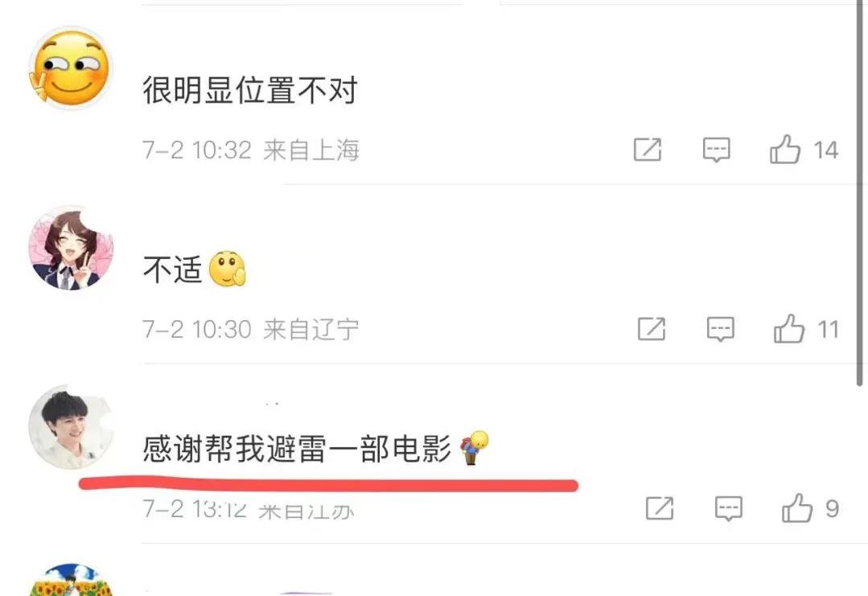The height and width of the screenshot is (596, 868).
Task: Open the smiley emoji avatar profile
Action: pyautogui.click(x=70, y=68)
